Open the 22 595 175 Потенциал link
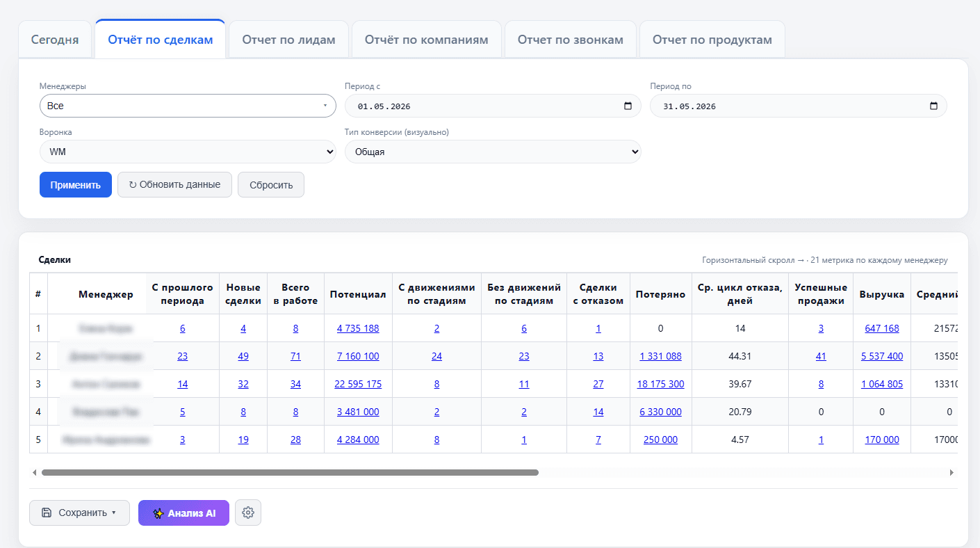980x548 pixels. 358,384
